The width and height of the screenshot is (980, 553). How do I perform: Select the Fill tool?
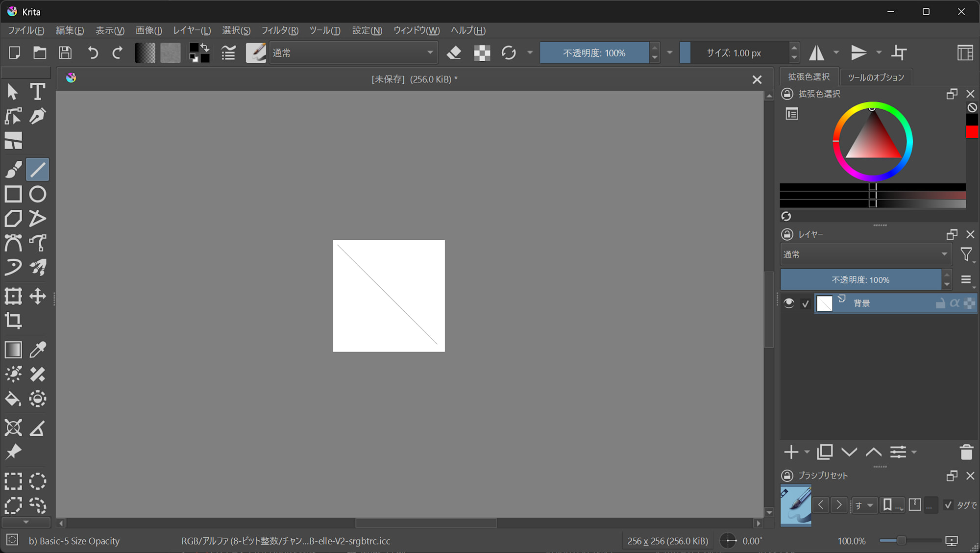(13, 399)
